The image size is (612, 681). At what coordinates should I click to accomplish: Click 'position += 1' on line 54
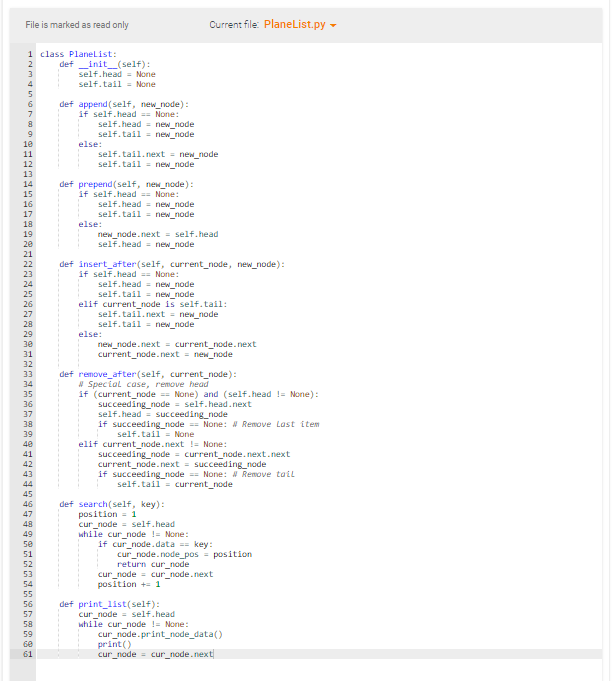coord(129,583)
